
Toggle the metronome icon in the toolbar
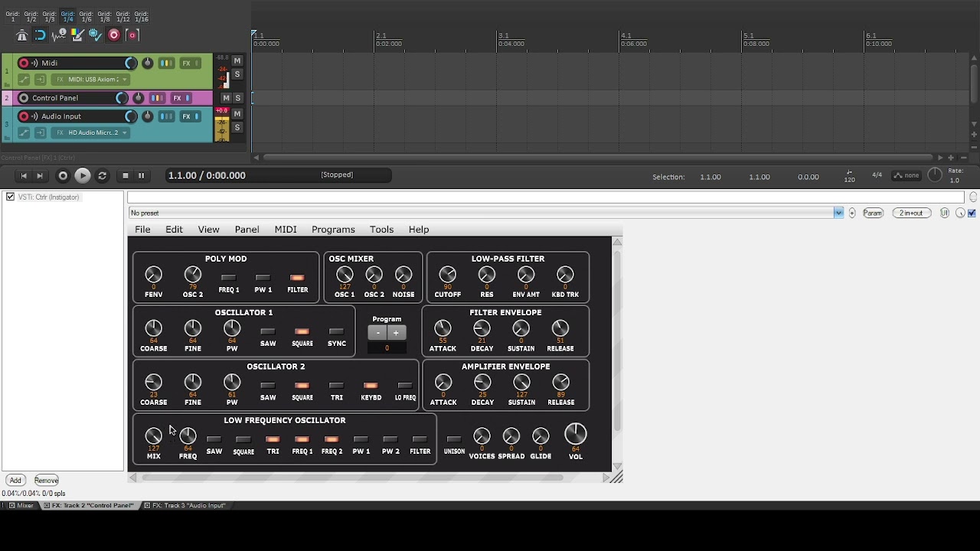[x=21, y=35]
